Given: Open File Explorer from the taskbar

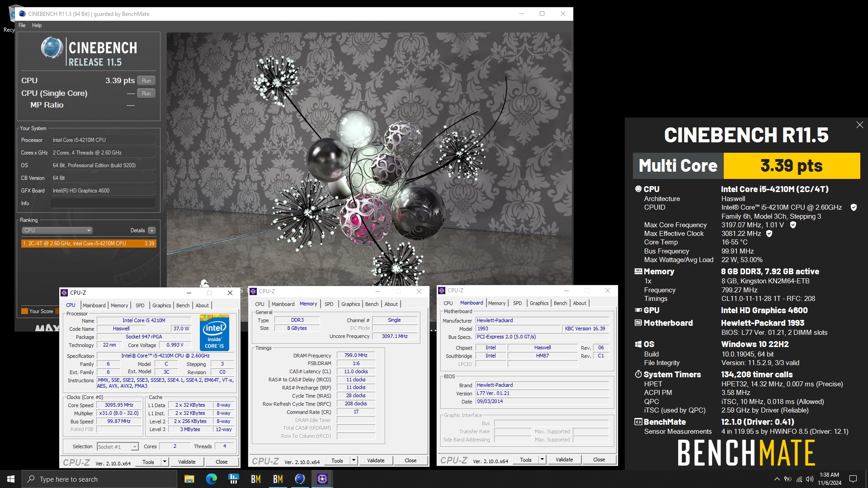Looking at the screenshot, I should [x=189, y=479].
